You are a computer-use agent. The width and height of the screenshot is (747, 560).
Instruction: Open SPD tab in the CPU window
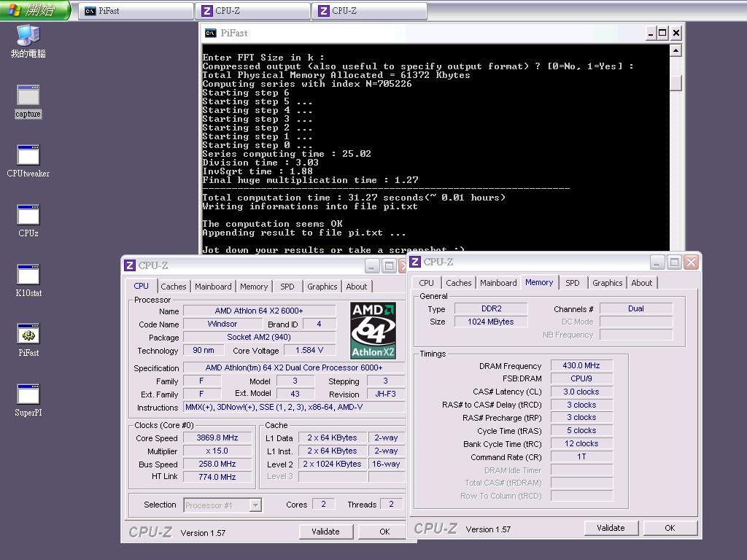pyautogui.click(x=287, y=287)
